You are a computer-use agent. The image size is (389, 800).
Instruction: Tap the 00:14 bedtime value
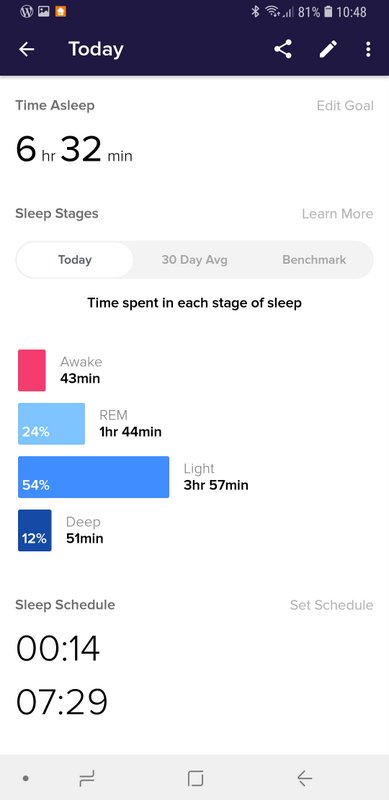(x=58, y=648)
